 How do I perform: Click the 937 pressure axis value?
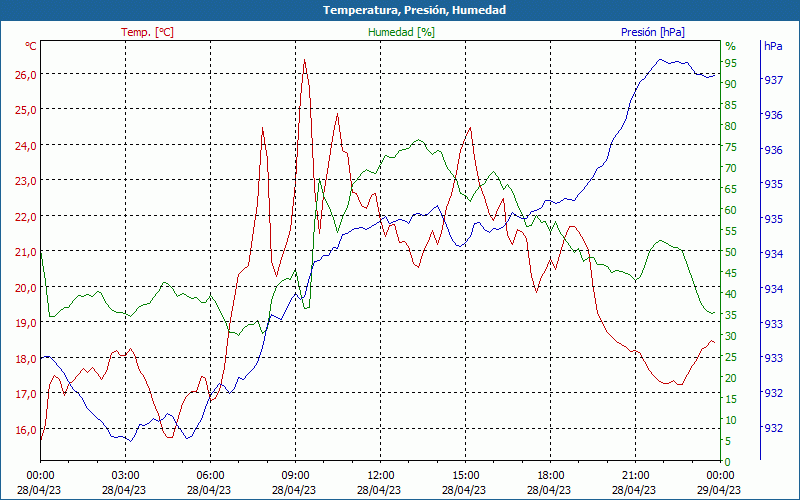(x=773, y=80)
